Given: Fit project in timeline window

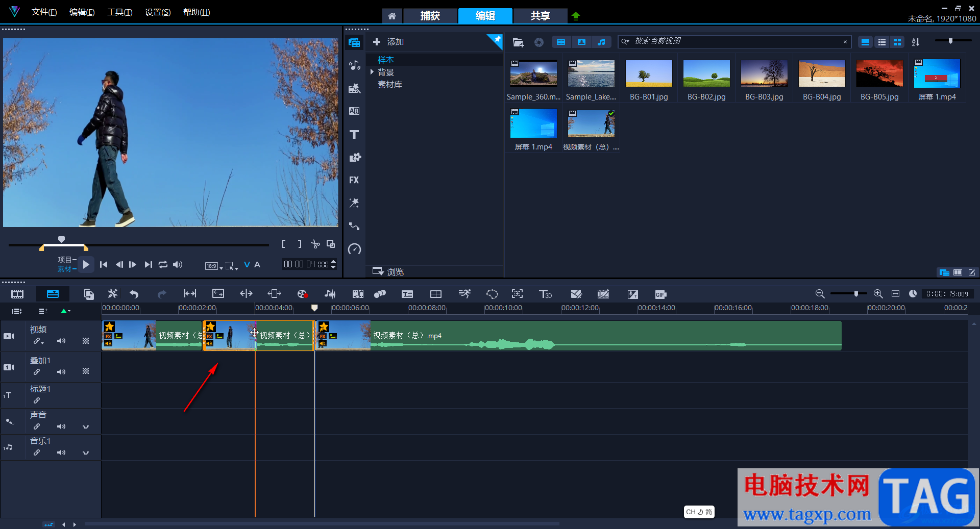Looking at the screenshot, I should [x=895, y=294].
